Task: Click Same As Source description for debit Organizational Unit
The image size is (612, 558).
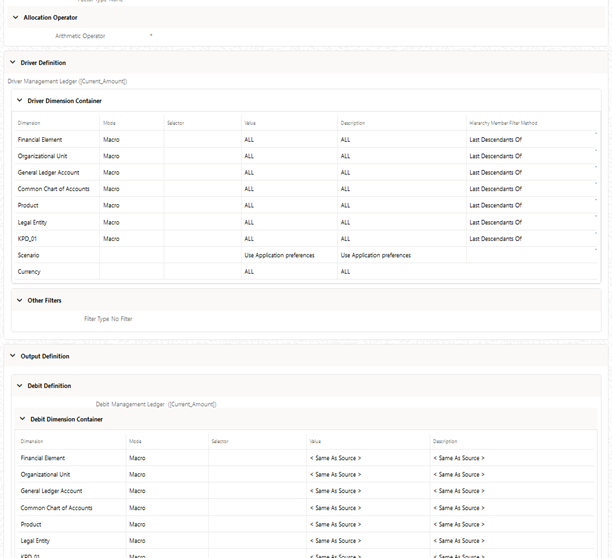Action: [459, 474]
